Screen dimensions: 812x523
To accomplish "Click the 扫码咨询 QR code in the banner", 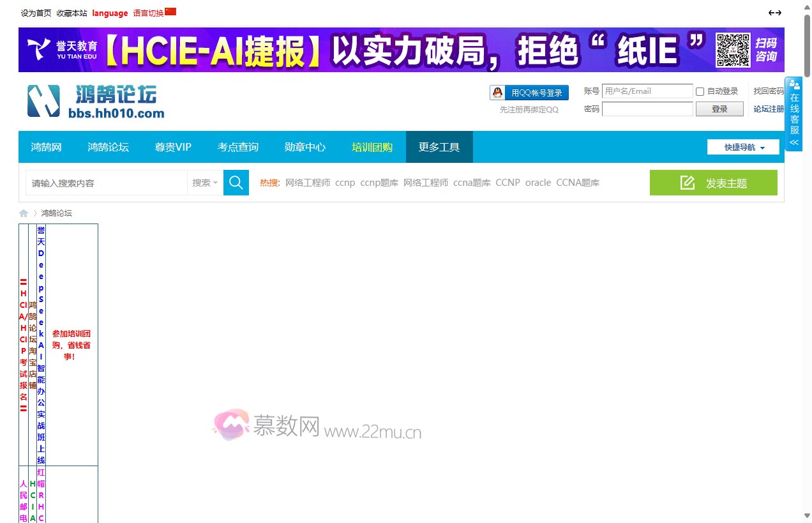I will pos(733,49).
